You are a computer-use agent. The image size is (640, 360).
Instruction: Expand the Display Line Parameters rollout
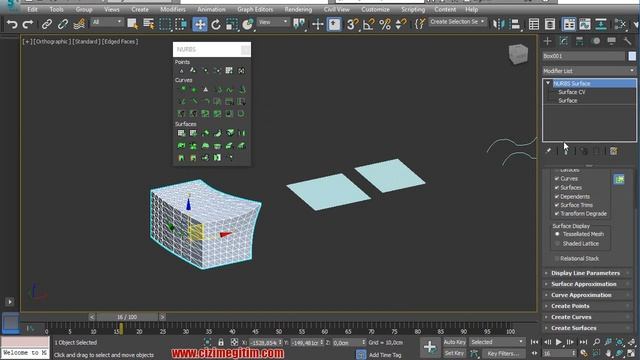click(x=588, y=273)
